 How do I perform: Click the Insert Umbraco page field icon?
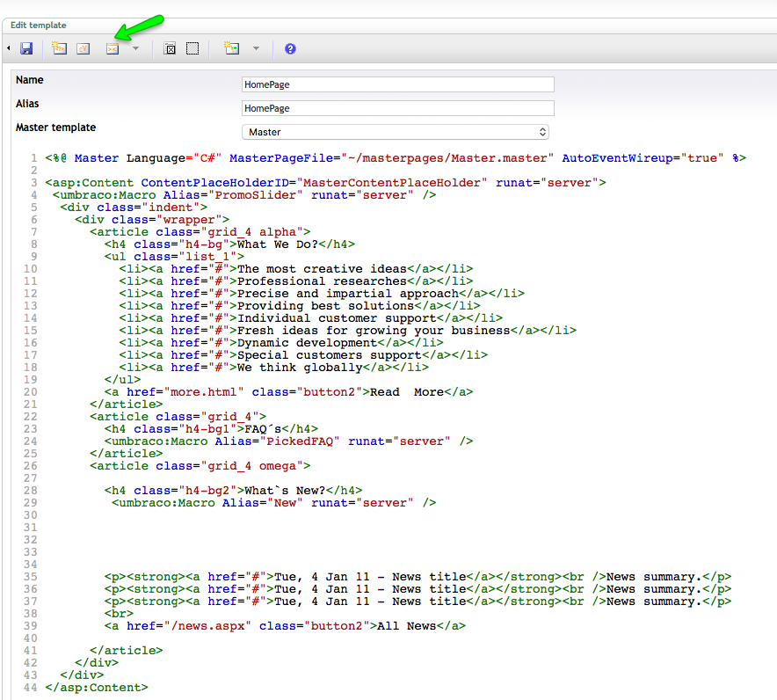click(59, 48)
